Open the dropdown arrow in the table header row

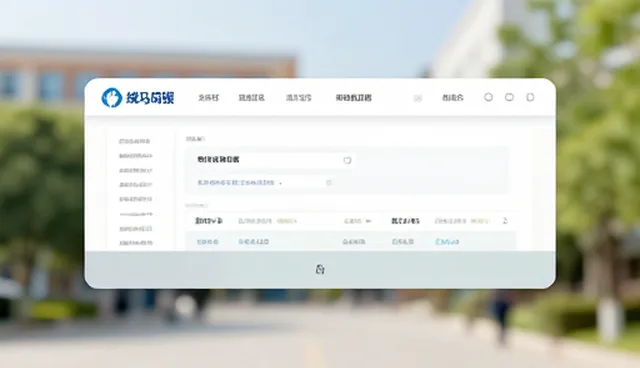click(x=368, y=221)
